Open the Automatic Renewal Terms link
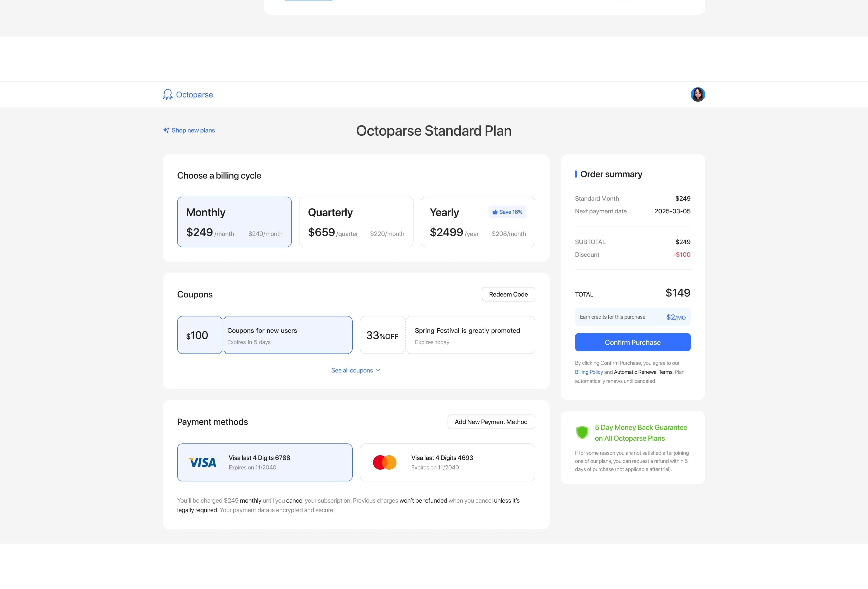This screenshot has height=589, width=868. coord(643,372)
